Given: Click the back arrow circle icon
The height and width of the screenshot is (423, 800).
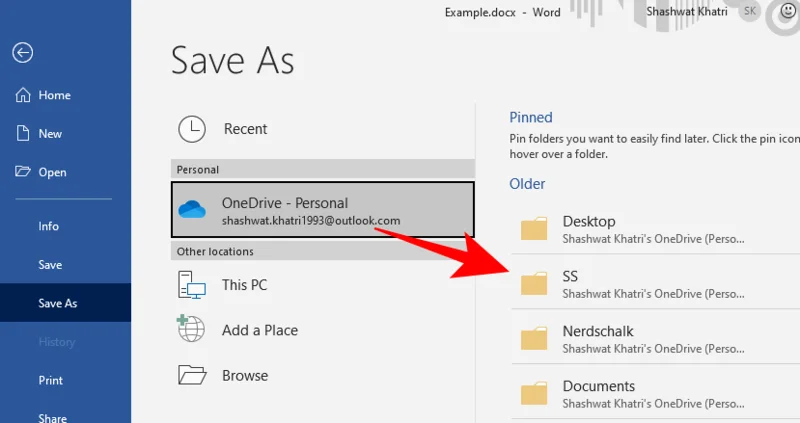Looking at the screenshot, I should pos(22,53).
